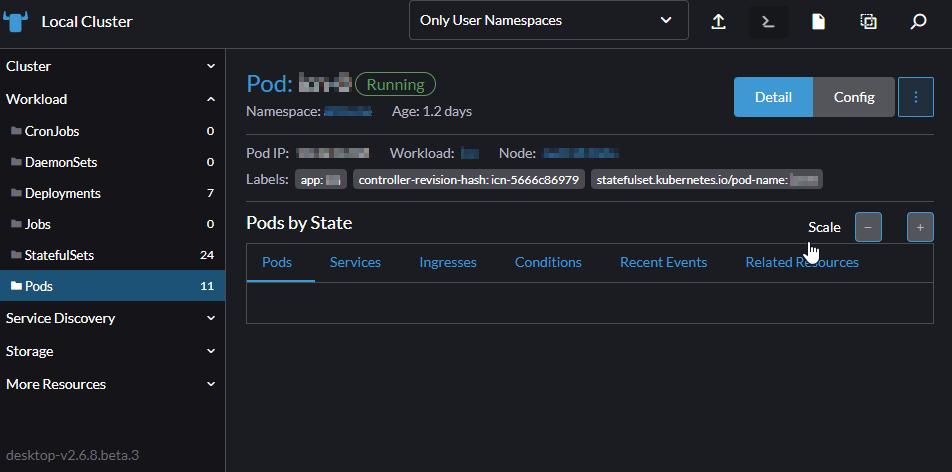This screenshot has height=472, width=952.
Task: Select the Detail view button
Action: (774, 97)
